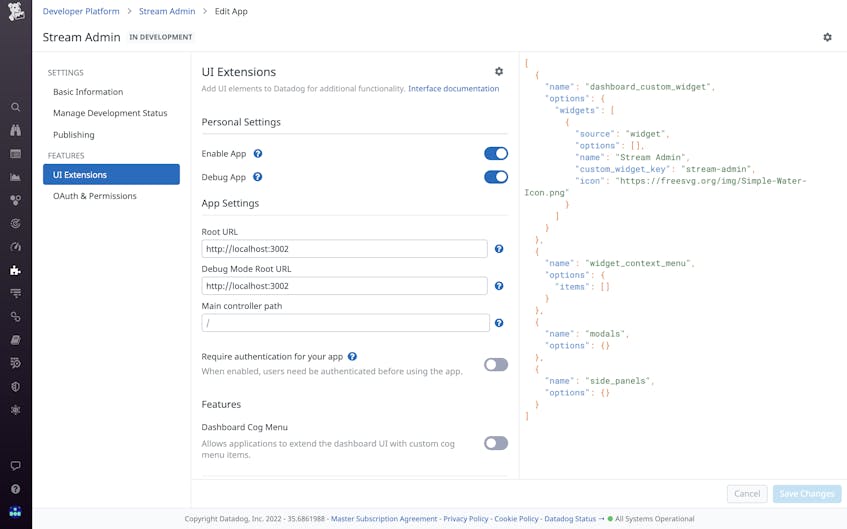Navigate to Developer Platform breadcrumb
Viewport: 847px width, 529px height.
[x=81, y=11]
